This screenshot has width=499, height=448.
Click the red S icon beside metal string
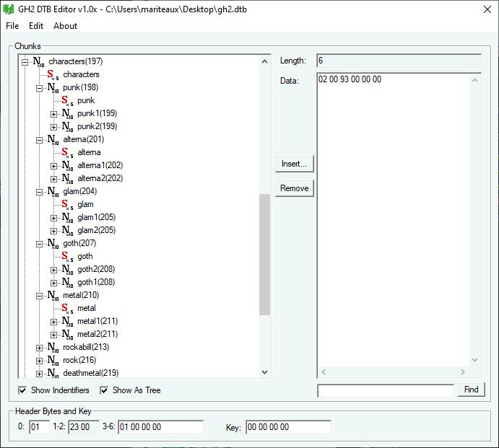click(x=67, y=309)
